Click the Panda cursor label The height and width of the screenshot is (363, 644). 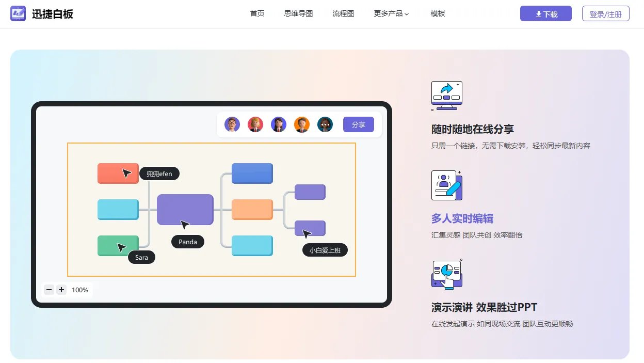pyautogui.click(x=187, y=242)
